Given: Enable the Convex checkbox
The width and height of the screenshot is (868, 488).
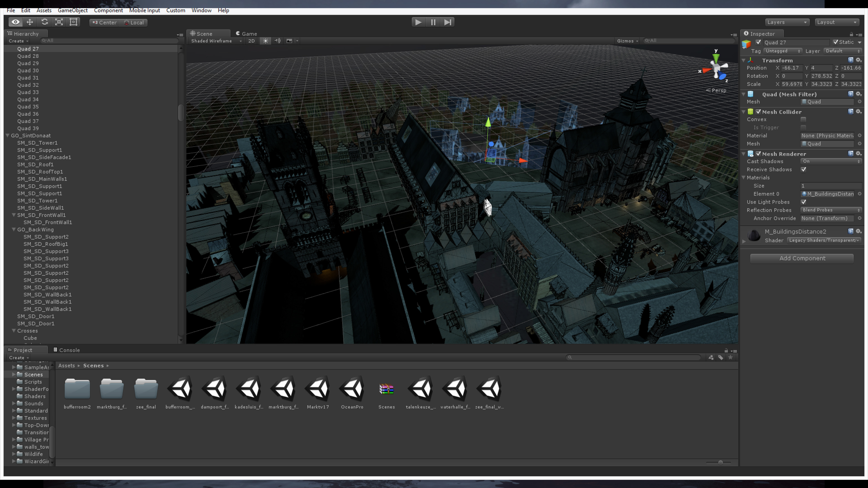Looking at the screenshot, I should coord(803,120).
